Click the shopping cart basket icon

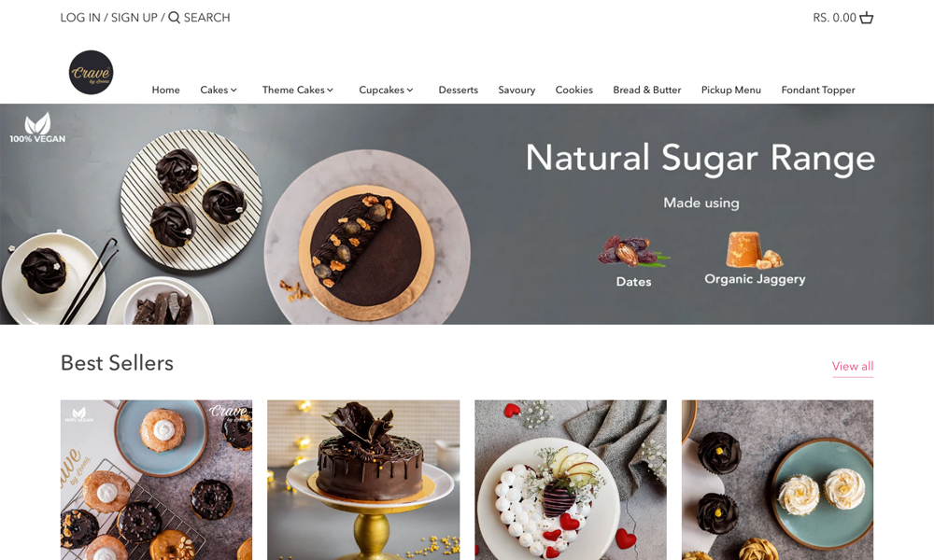(866, 18)
